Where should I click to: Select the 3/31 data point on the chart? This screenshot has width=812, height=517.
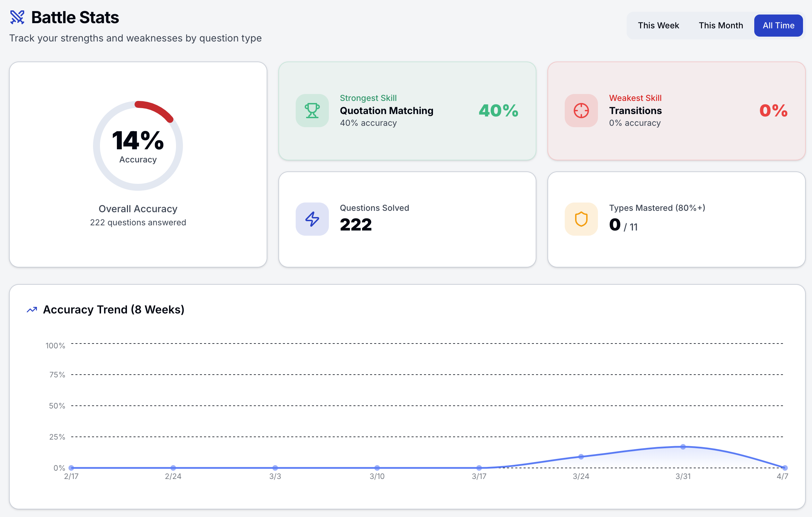click(x=682, y=447)
